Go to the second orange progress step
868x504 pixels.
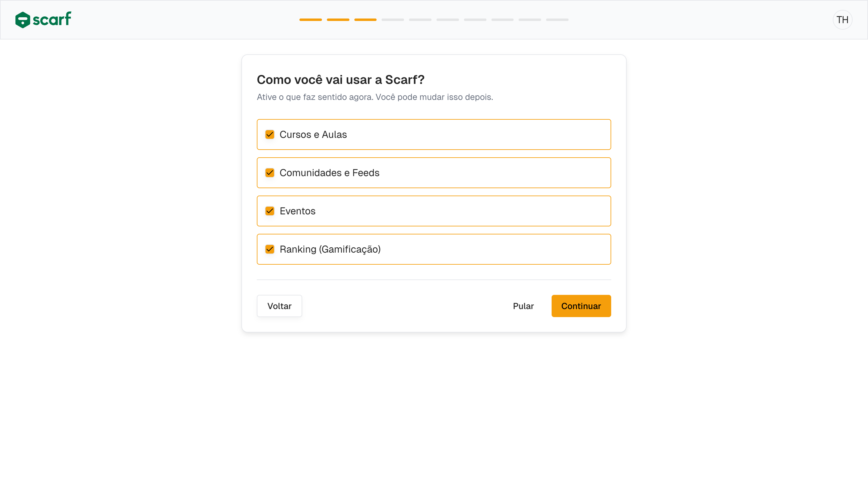(338, 20)
